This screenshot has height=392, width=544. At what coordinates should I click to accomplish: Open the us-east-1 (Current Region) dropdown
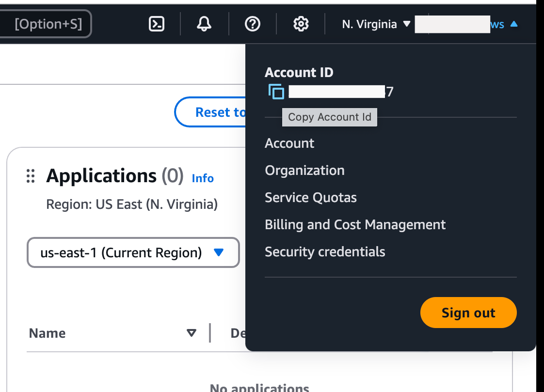point(133,252)
